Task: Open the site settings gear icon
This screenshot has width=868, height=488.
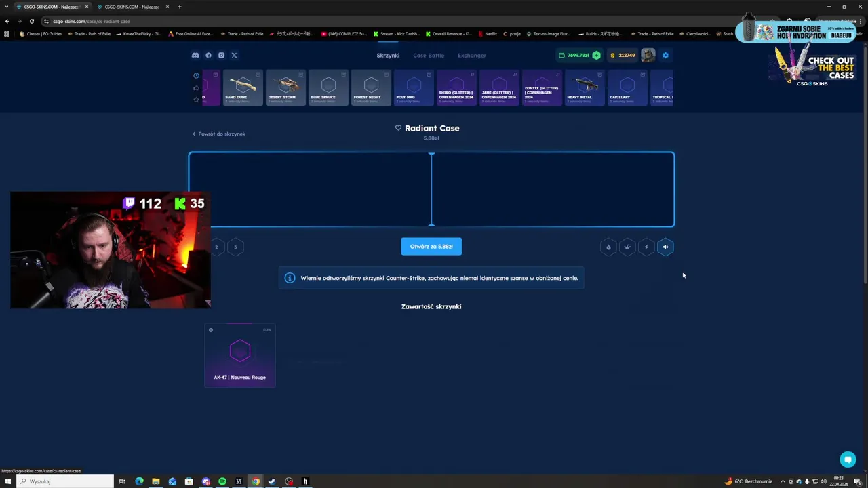Action: 665,56
